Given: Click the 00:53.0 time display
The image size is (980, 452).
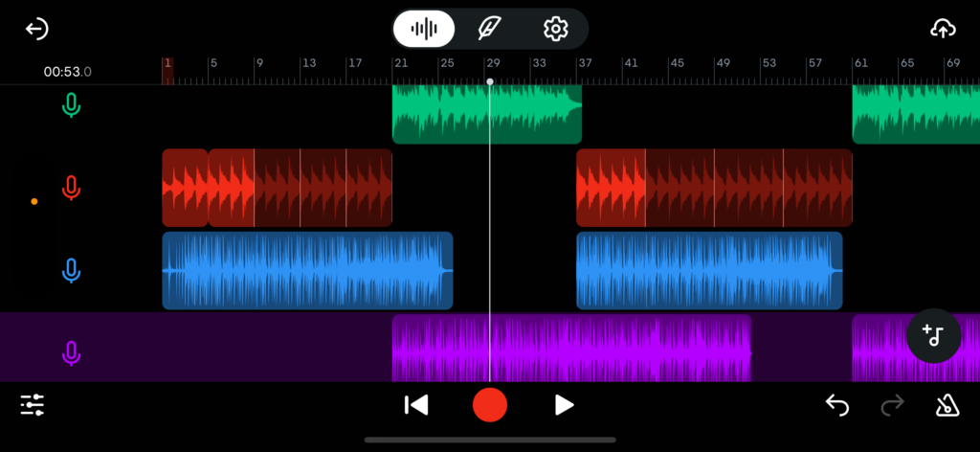Looking at the screenshot, I should (68, 72).
